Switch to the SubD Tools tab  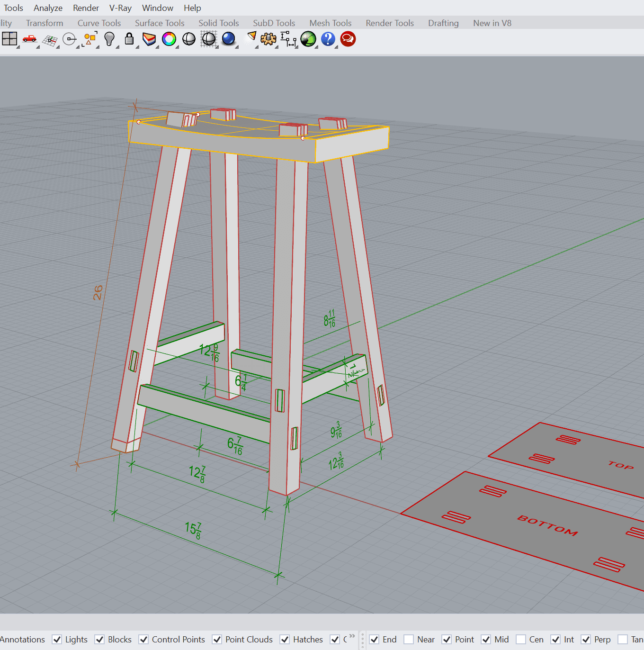pos(274,23)
